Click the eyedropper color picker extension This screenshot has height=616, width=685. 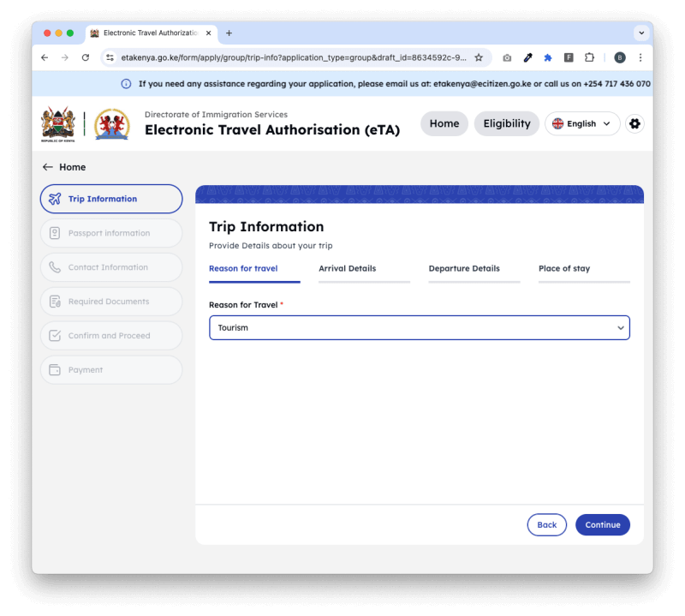(527, 57)
